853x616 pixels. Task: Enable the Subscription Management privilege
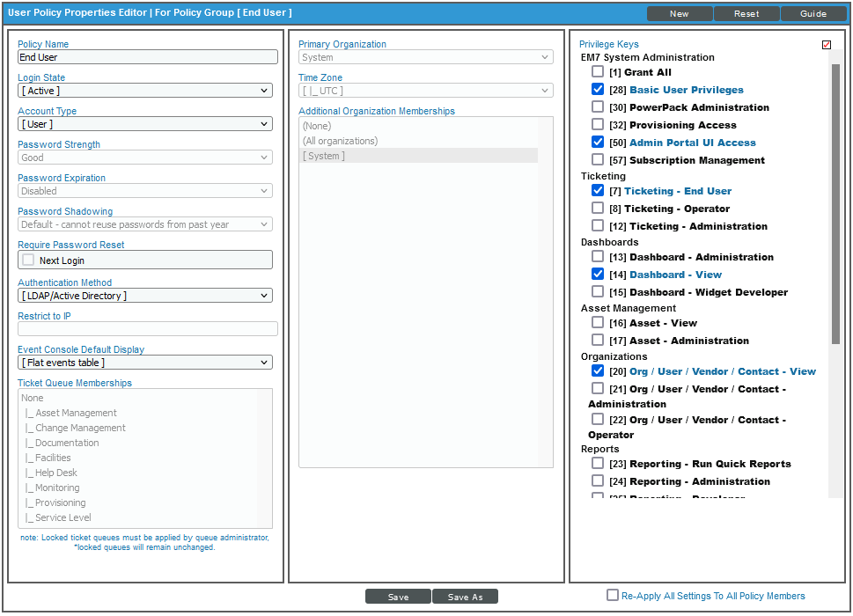[x=598, y=160]
